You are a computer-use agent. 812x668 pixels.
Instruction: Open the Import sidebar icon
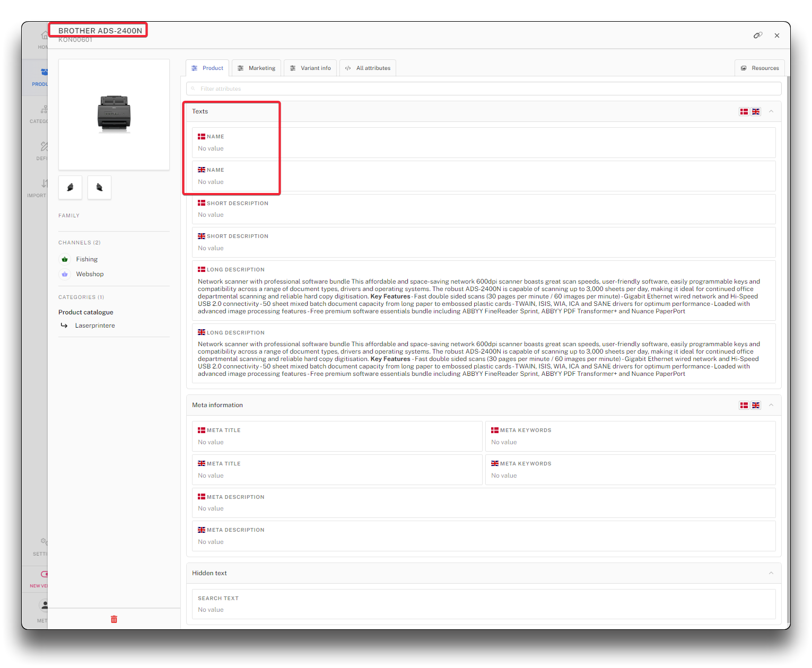coord(43,184)
